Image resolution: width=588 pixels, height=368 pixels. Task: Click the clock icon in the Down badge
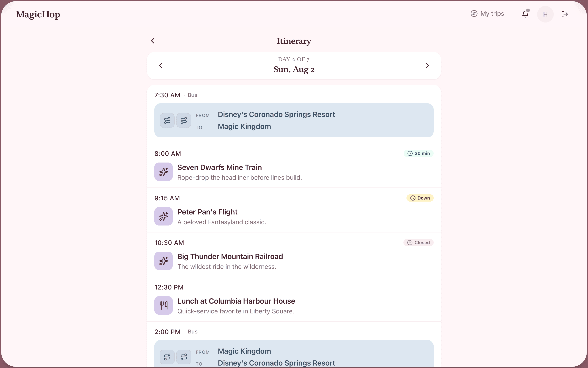(413, 198)
